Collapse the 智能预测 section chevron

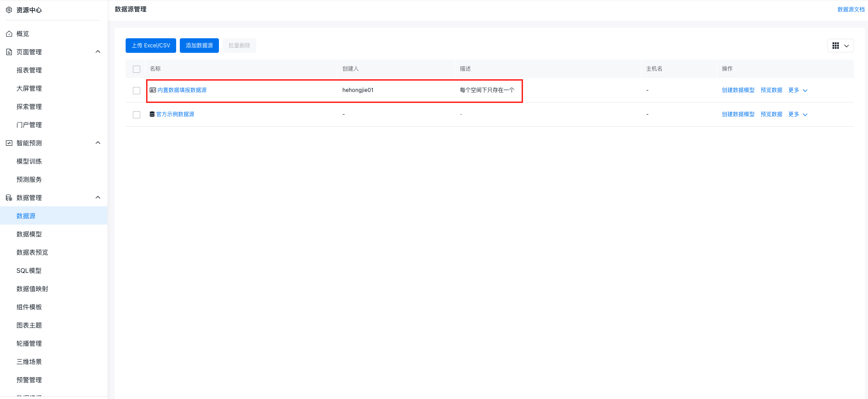98,143
